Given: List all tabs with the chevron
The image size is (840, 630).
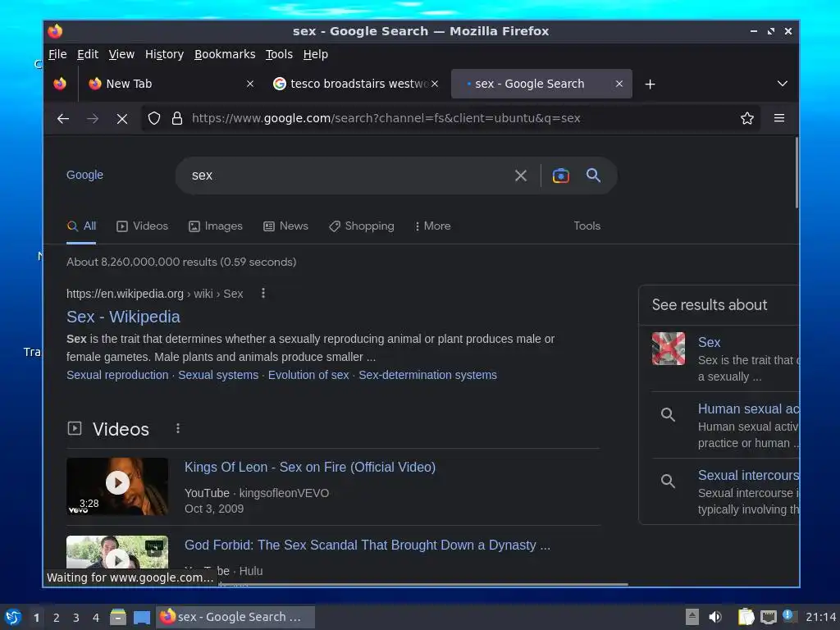Looking at the screenshot, I should point(782,84).
